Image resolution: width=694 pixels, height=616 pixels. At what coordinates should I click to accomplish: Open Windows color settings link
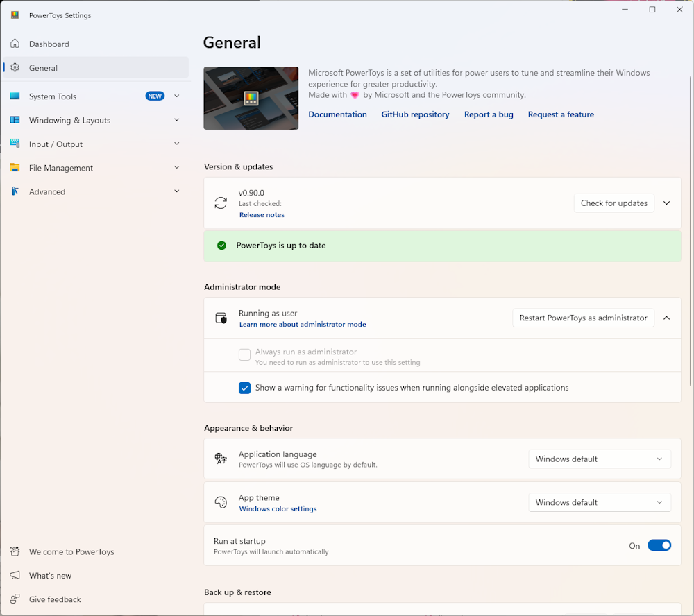278,509
